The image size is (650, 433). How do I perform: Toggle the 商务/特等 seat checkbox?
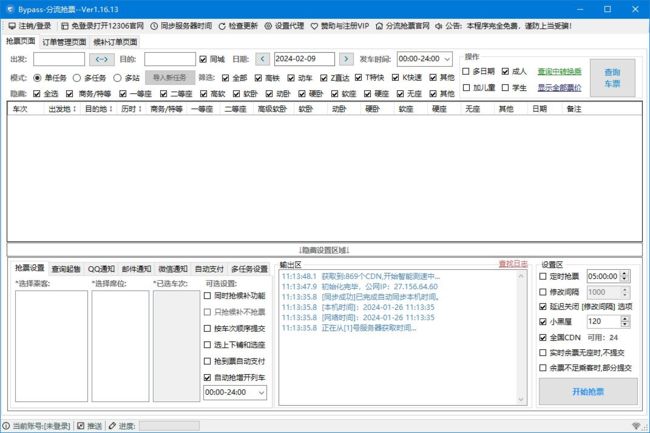point(70,94)
